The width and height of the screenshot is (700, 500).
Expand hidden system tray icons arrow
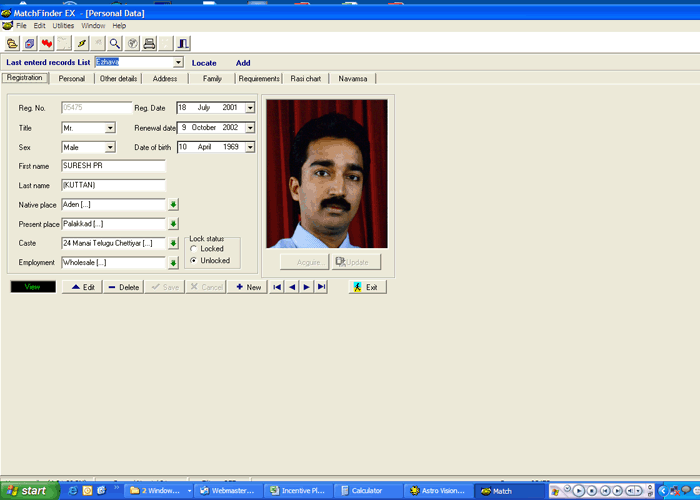click(x=663, y=491)
